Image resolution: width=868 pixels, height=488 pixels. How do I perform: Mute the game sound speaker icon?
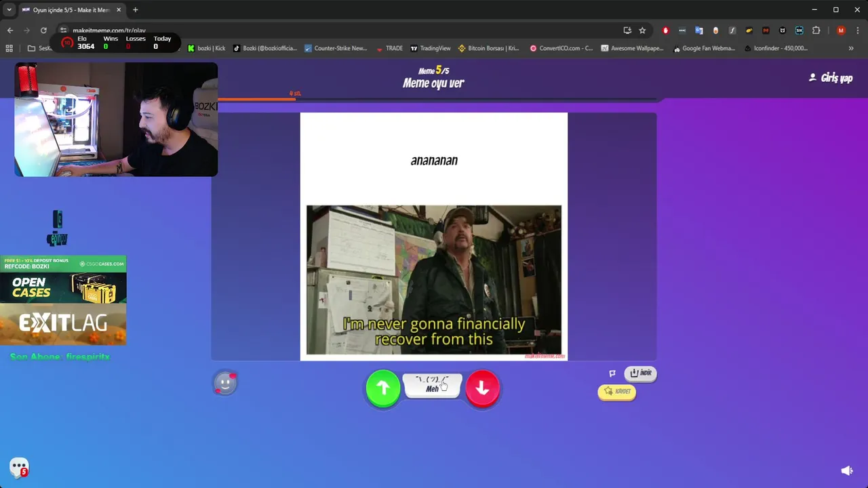tap(846, 470)
